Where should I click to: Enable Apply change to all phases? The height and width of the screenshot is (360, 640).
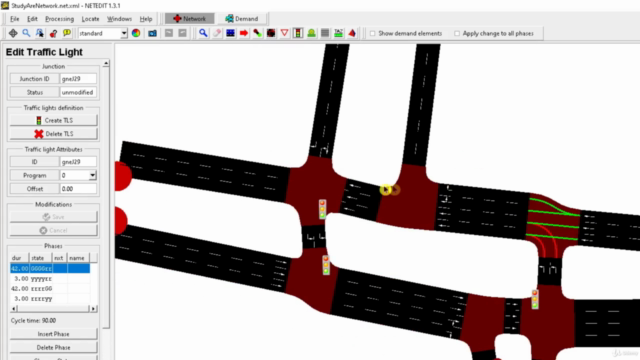457,33
